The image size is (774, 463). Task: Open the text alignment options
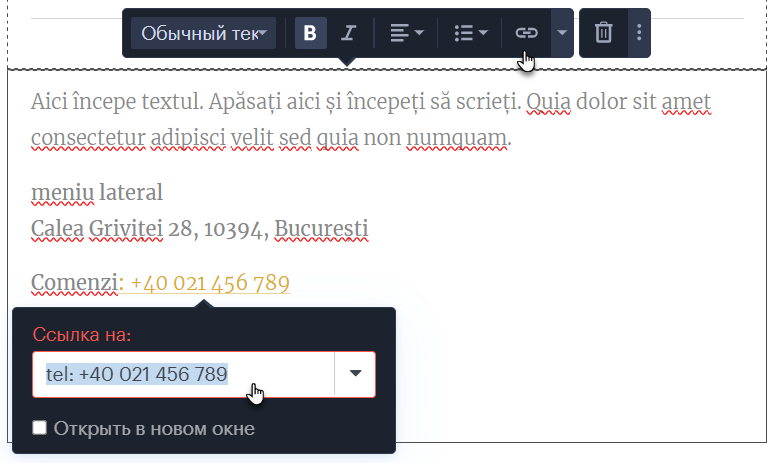[406, 33]
